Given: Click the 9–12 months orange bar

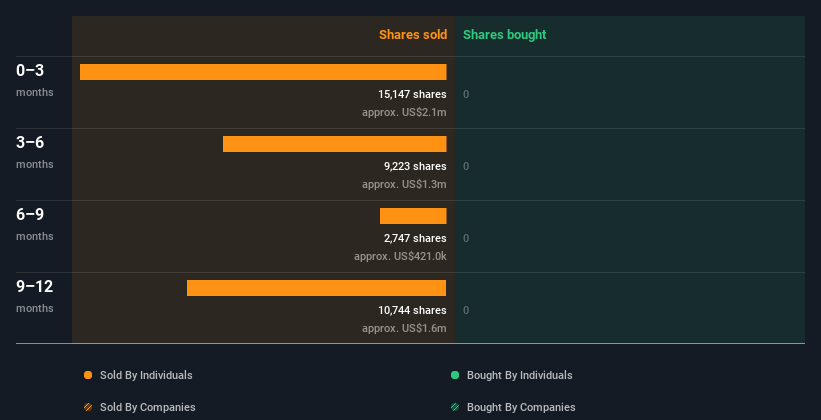Looking at the screenshot, I should (316, 288).
